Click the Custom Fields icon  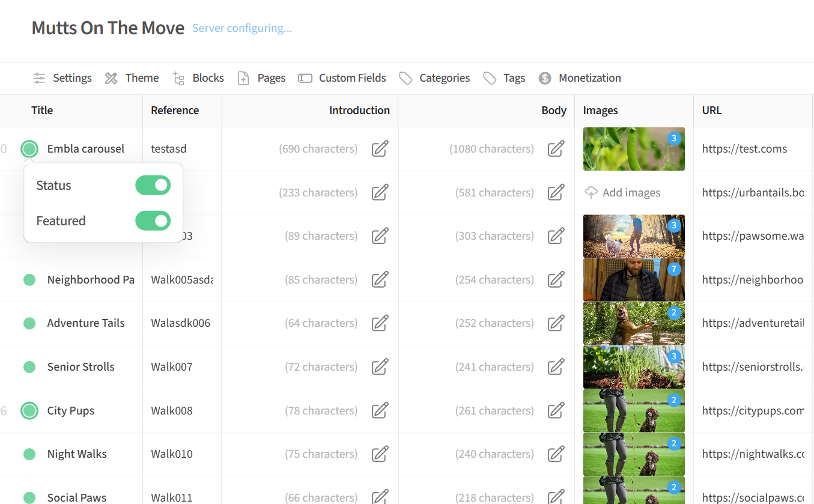pyautogui.click(x=305, y=78)
